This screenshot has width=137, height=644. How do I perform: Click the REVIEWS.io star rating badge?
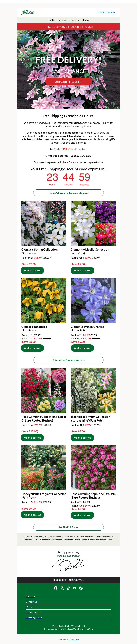point(68,580)
